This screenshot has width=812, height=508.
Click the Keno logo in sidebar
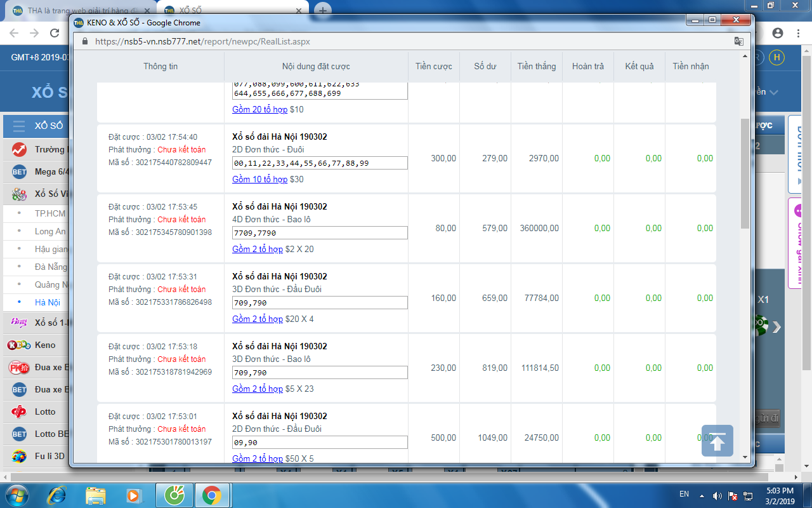point(19,345)
